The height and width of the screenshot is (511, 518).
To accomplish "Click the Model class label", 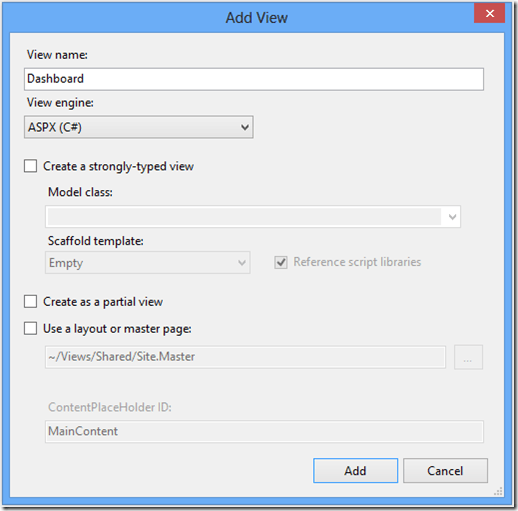I will pos(80,192).
